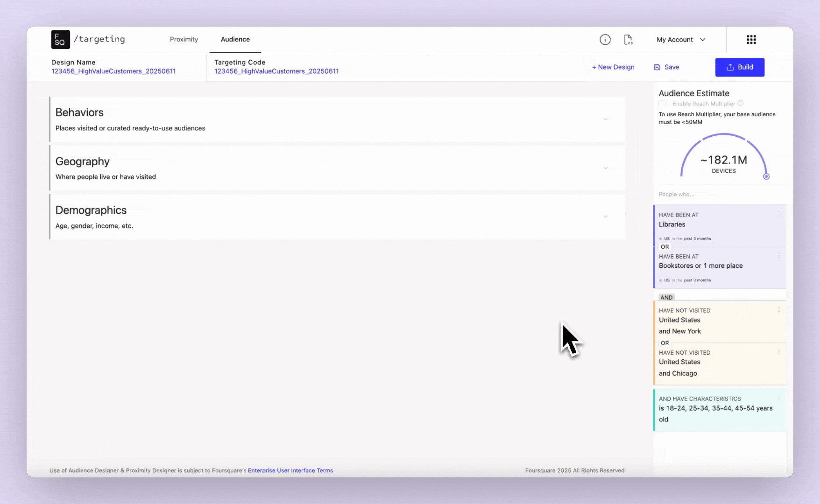Click the age ranges characteristics text

(715, 413)
